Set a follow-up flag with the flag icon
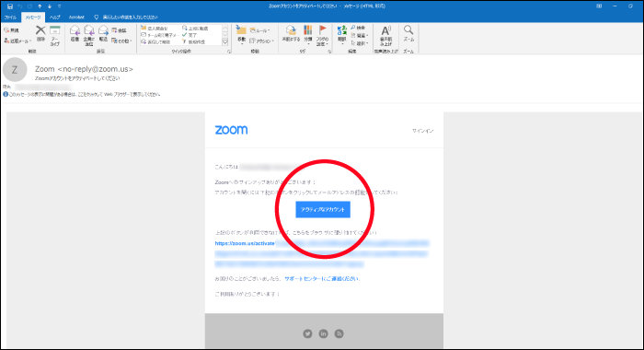Image resolution: width=644 pixels, height=350 pixels. (x=322, y=35)
